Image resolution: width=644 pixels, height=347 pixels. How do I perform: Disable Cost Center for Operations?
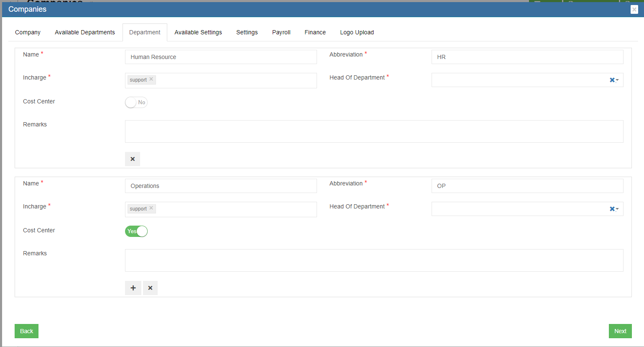point(136,231)
